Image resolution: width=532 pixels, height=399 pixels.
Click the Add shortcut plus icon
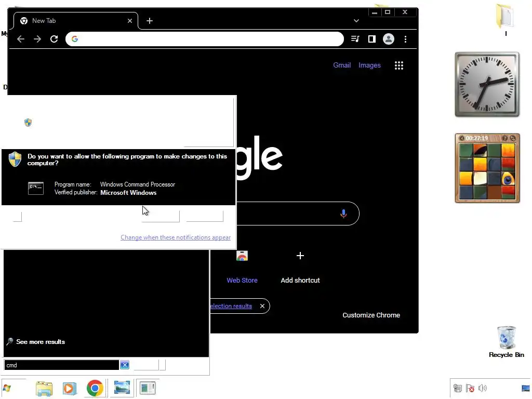pos(300,256)
